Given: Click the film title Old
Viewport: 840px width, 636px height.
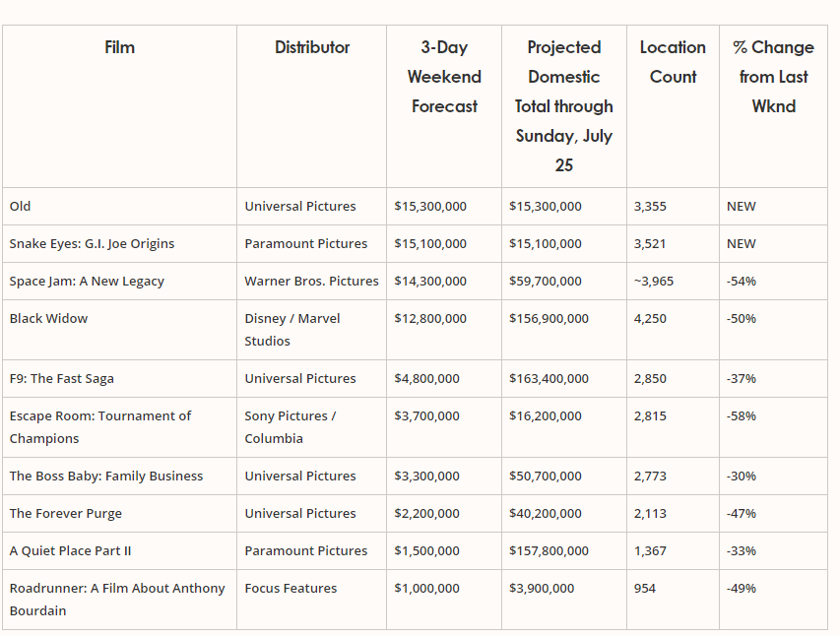Looking at the screenshot, I should (x=21, y=207).
